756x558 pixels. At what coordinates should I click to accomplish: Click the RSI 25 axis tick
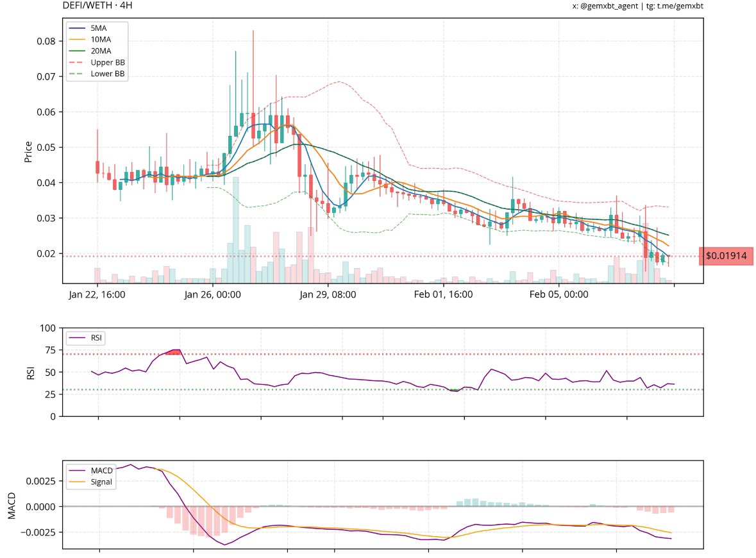50,394
